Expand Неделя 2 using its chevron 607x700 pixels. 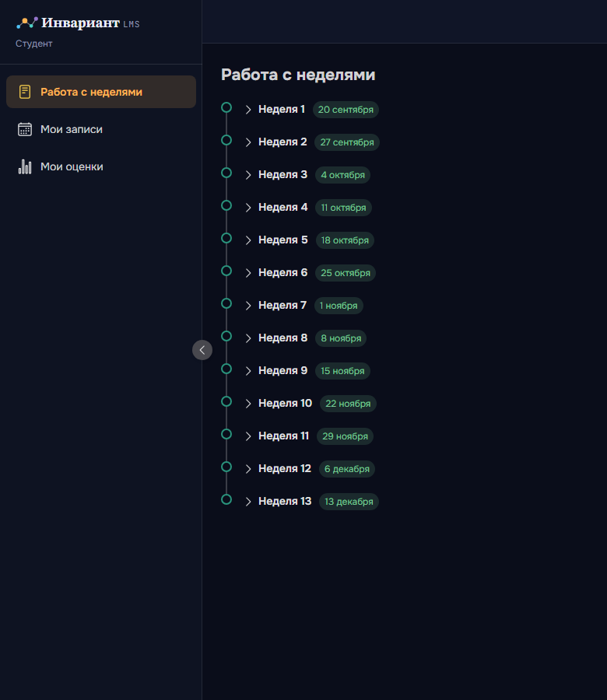coord(248,142)
